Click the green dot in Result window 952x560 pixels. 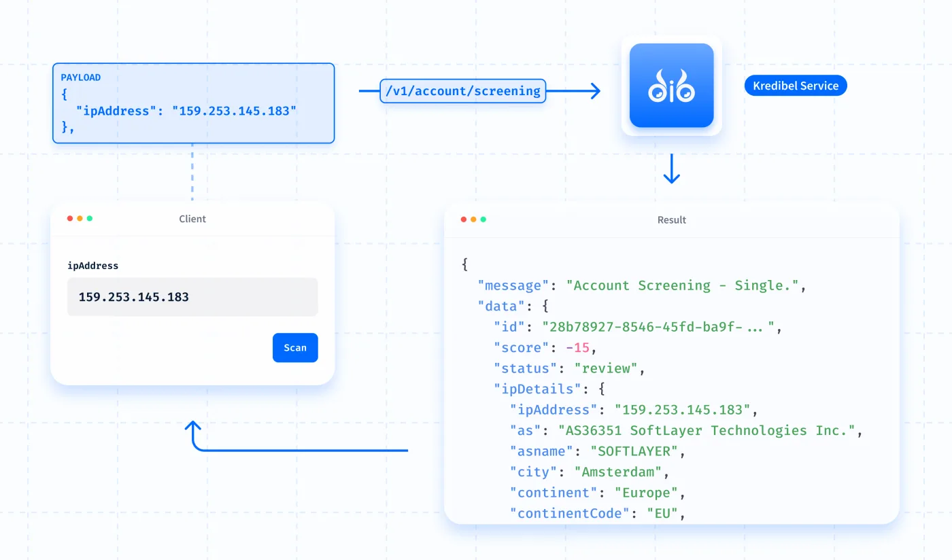point(483,220)
